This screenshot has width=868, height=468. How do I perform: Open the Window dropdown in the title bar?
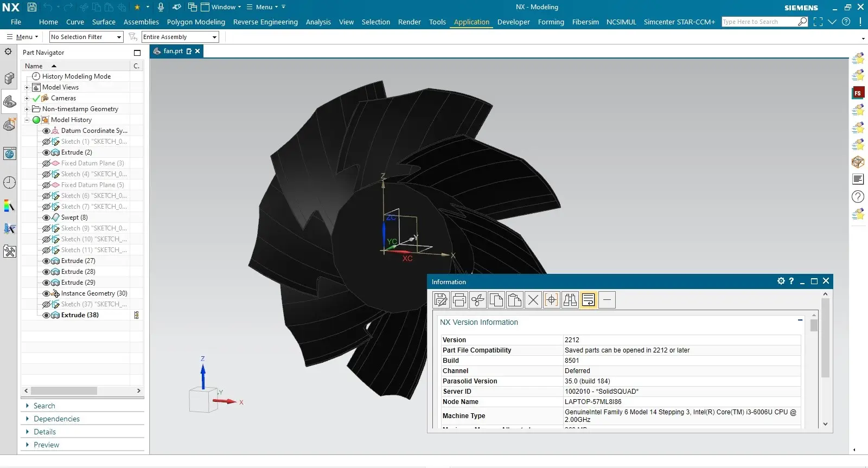pos(221,7)
